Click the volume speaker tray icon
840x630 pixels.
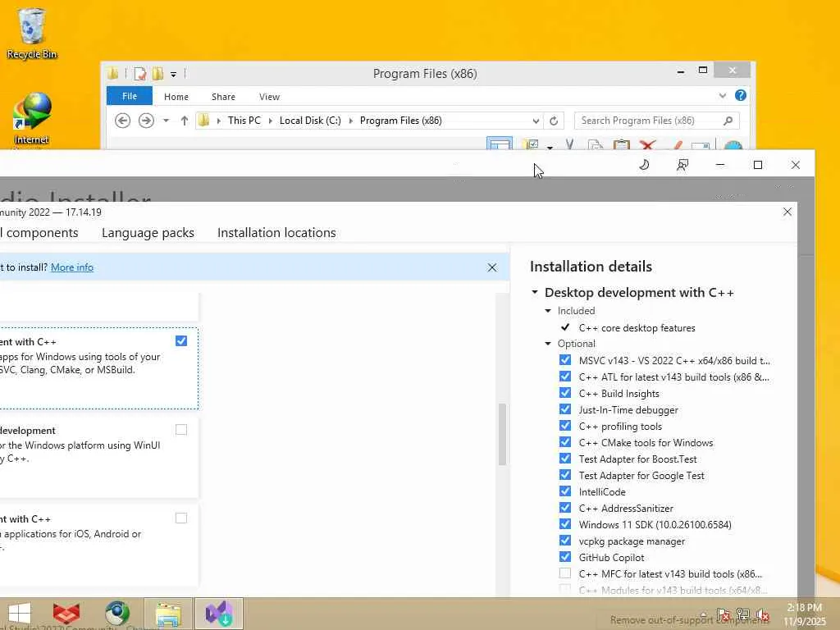(763, 614)
